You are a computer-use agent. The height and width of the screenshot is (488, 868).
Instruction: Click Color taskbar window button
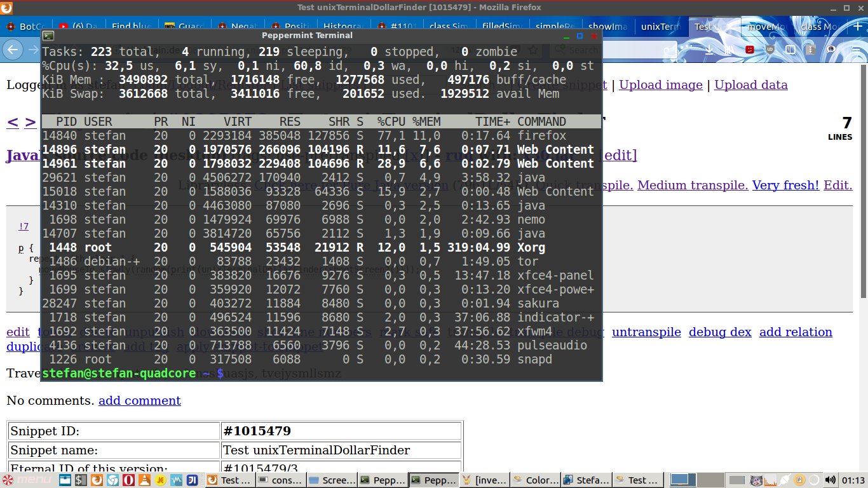[x=535, y=480]
